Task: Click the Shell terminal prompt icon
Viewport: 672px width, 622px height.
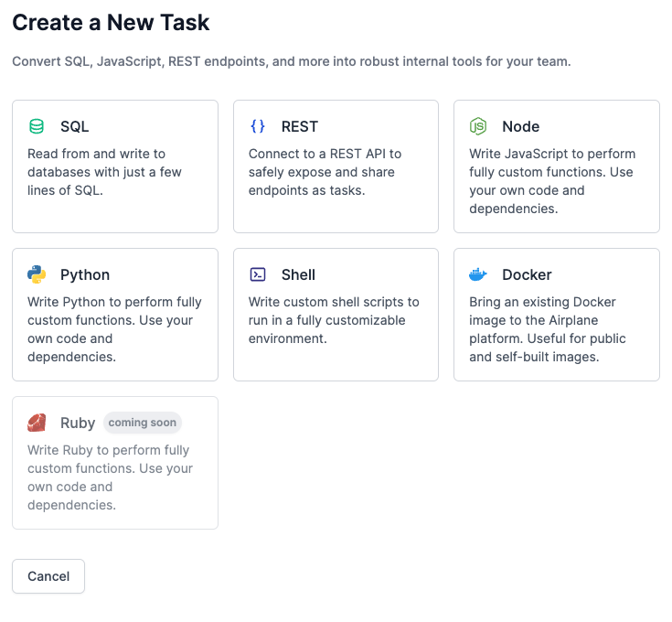Action: [x=258, y=274]
